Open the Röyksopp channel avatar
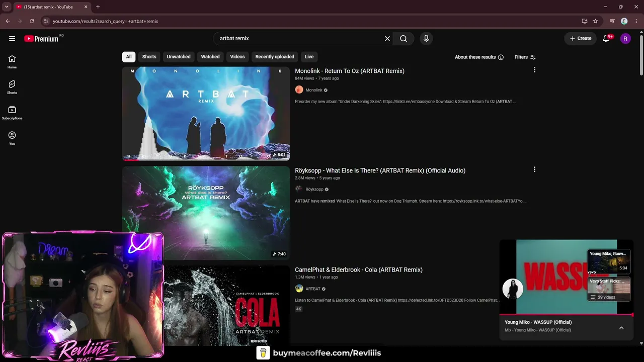644x362 pixels. tap(299, 189)
